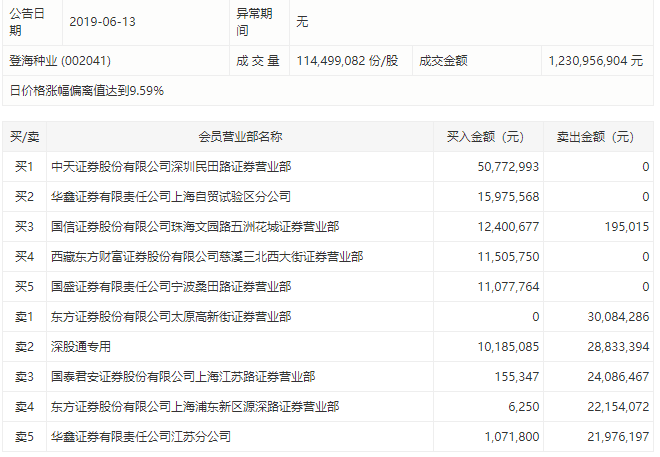Click sell amount 195,015
660x457 pixels.
627,227
